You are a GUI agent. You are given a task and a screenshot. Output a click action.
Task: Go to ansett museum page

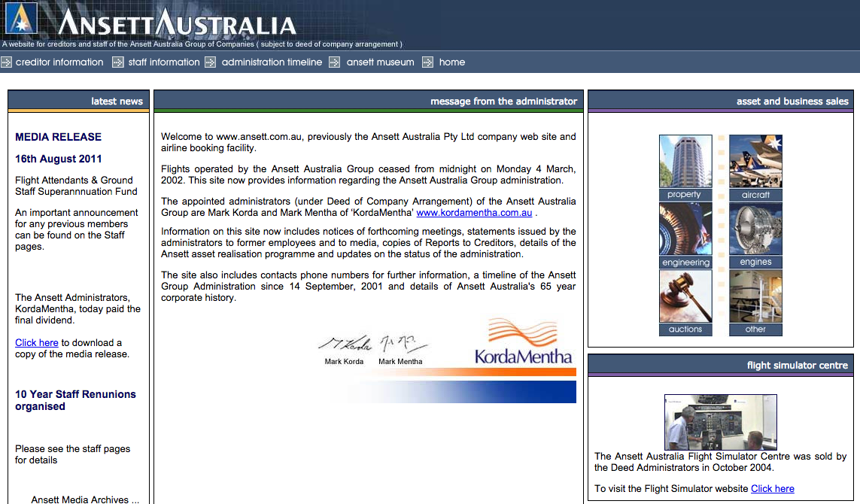[x=380, y=62]
